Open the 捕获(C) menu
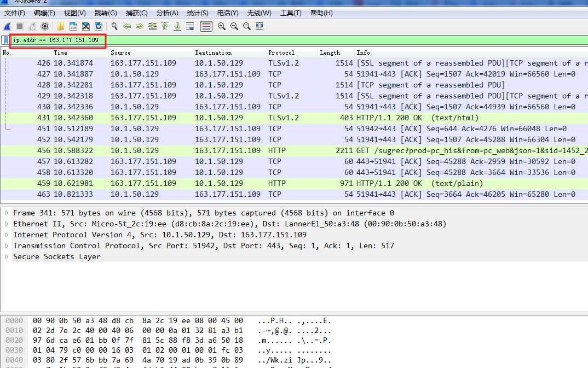588x368 pixels. [x=136, y=13]
